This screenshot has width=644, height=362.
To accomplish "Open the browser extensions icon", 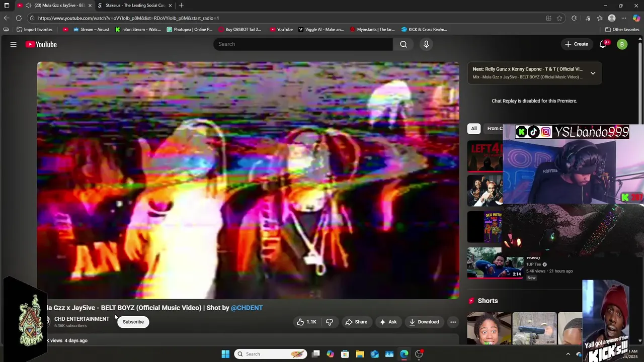I will [x=574, y=18].
